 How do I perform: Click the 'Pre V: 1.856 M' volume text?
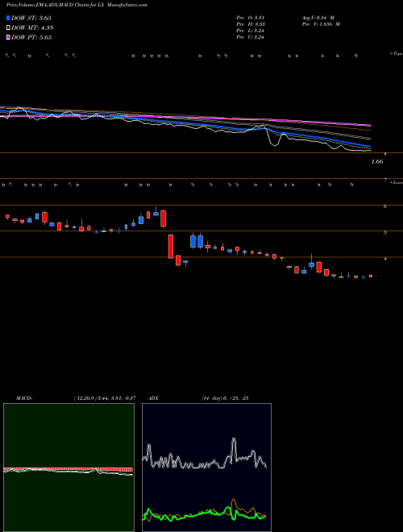[x=320, y=24]
